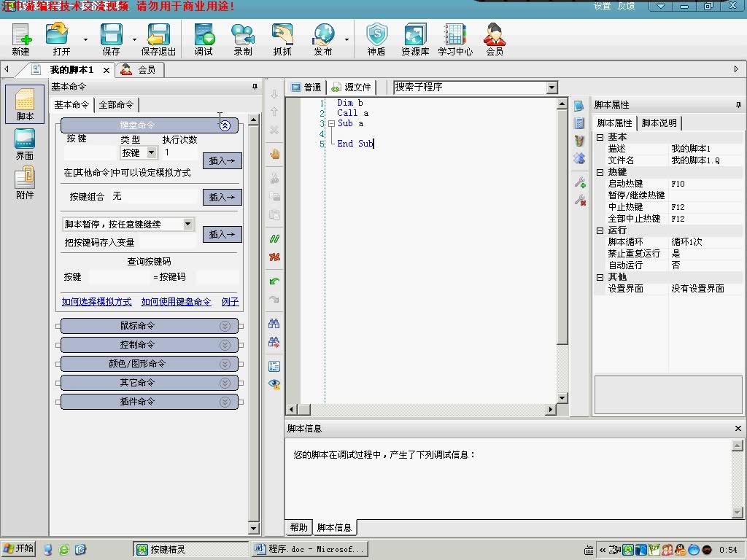Click the 神盾 shield icon
The height and width of the screenshot is (560, 747).
[376, 38]
